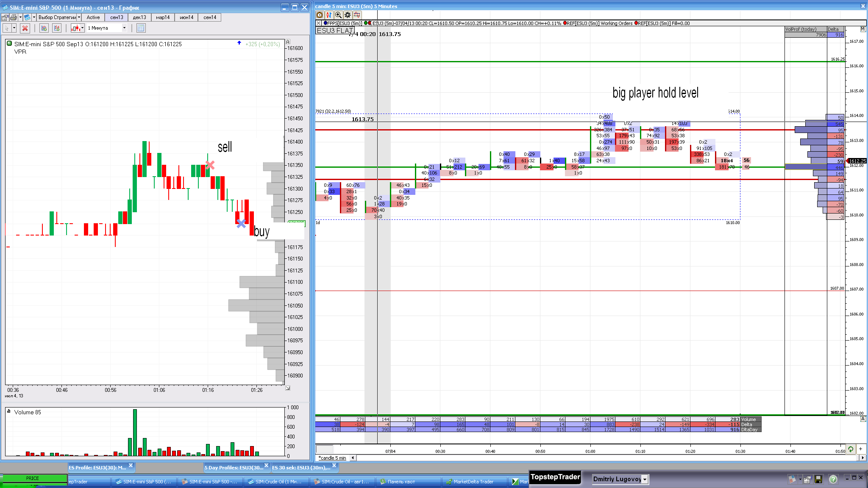Open the Выбор Стратегии dropdown

coord(59,17)
